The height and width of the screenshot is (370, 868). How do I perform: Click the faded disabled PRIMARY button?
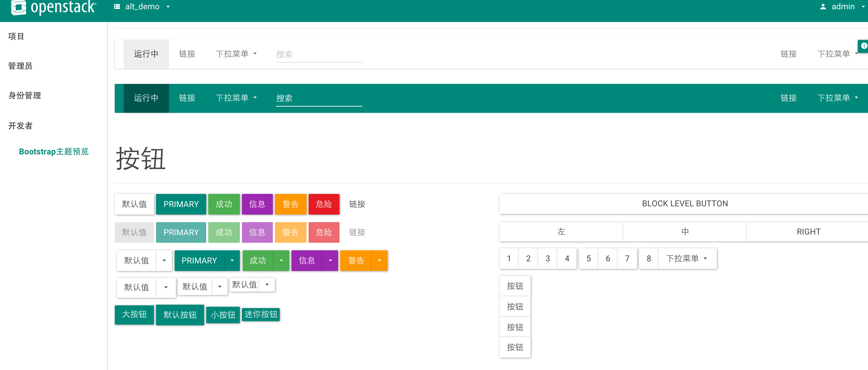[x=181, y=232]
